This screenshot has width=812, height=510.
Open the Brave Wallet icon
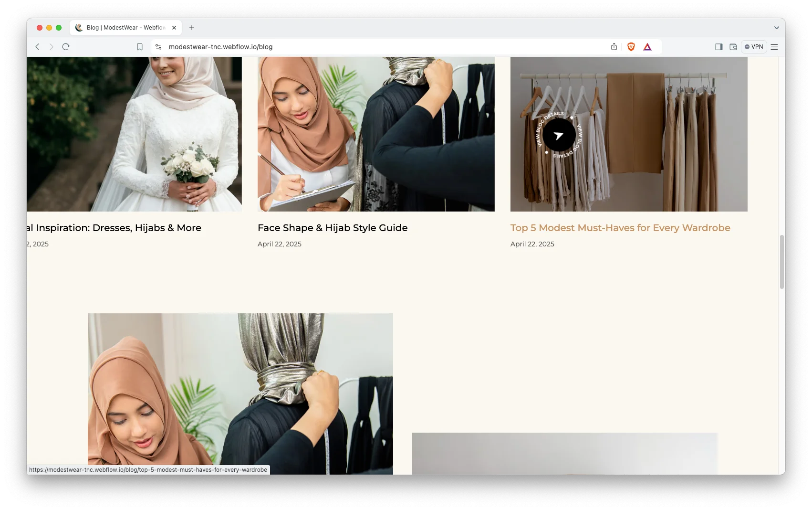[x=733, y=47]
